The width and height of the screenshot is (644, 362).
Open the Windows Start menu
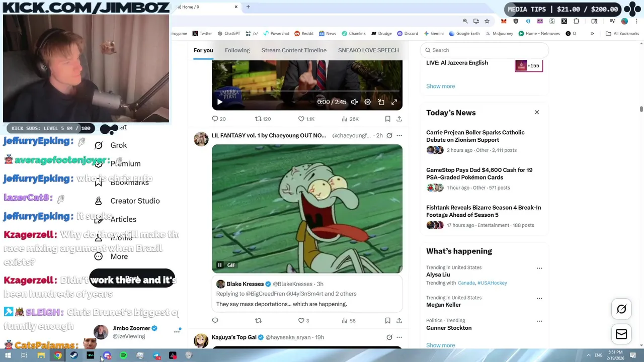[8, 355]
